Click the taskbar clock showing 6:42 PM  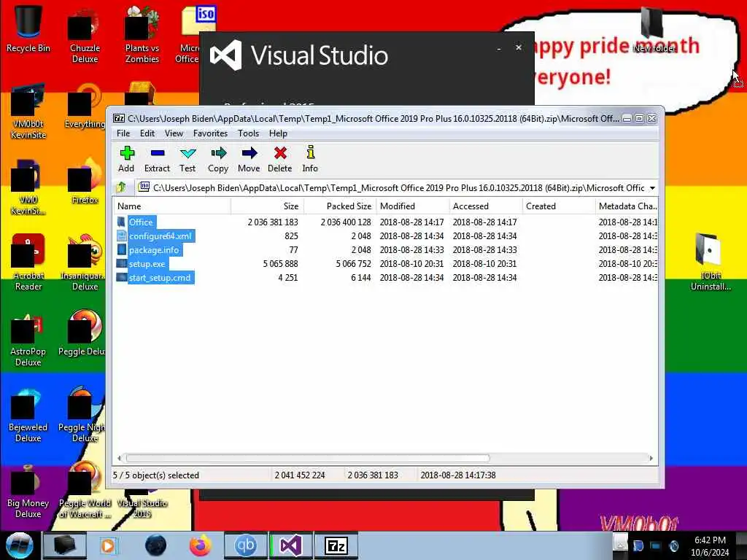pos(710,546)
